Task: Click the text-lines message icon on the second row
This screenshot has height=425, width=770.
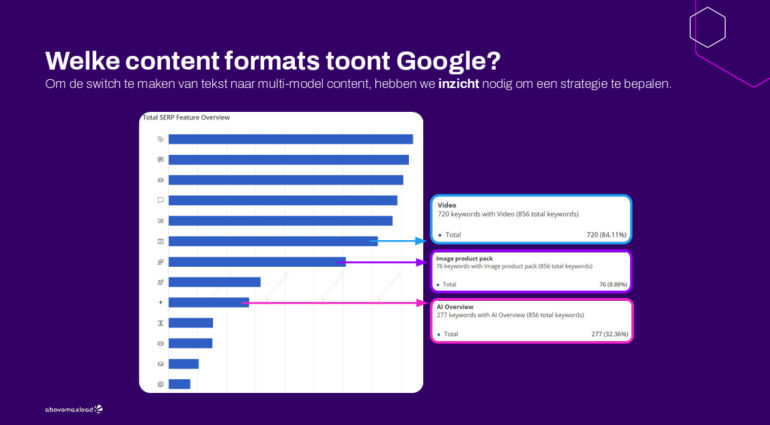Action: click(x=160, y=160)
